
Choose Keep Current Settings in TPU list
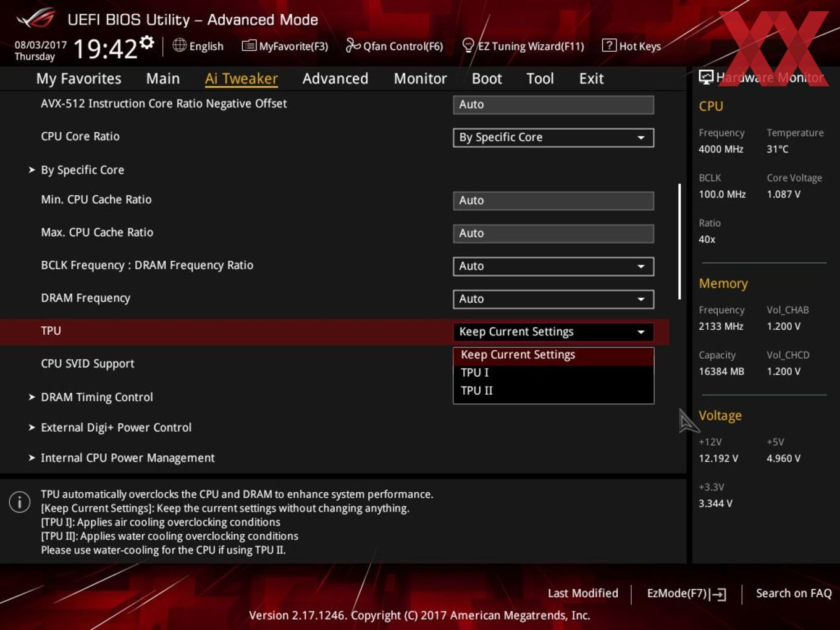553,355
